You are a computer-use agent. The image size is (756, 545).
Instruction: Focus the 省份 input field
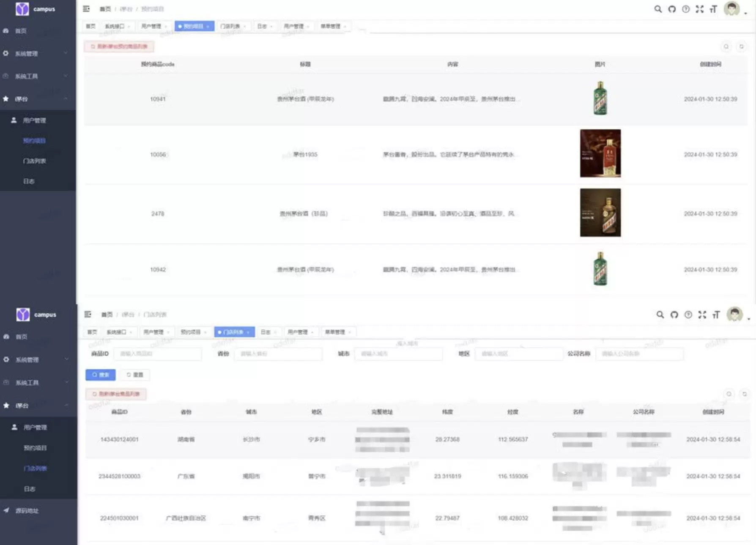point(278,354)
